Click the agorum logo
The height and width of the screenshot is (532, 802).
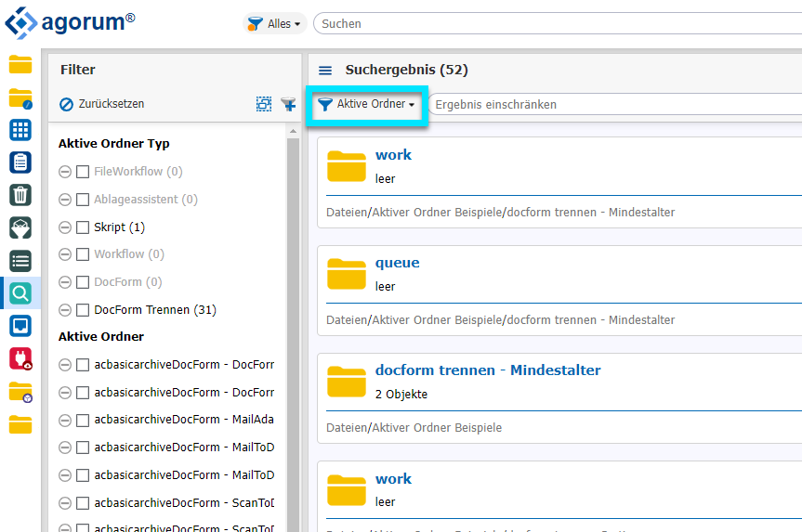[x=70, y=22]
